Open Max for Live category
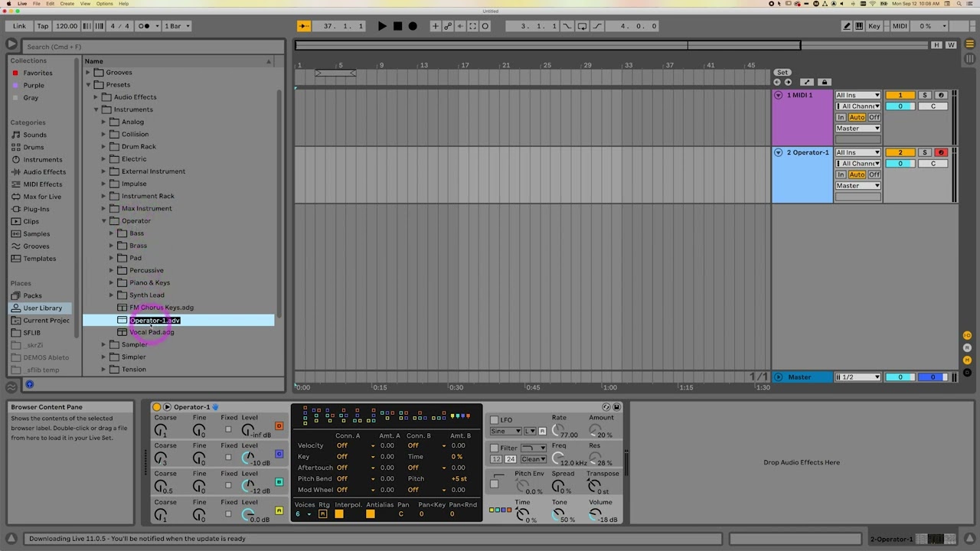The image size is (980, 551). point(41,197)
